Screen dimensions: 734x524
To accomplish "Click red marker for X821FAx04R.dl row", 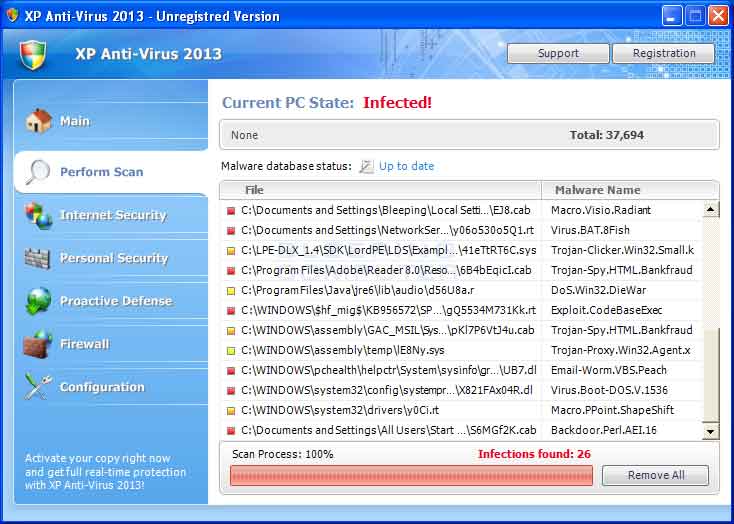I will point(230,391).
